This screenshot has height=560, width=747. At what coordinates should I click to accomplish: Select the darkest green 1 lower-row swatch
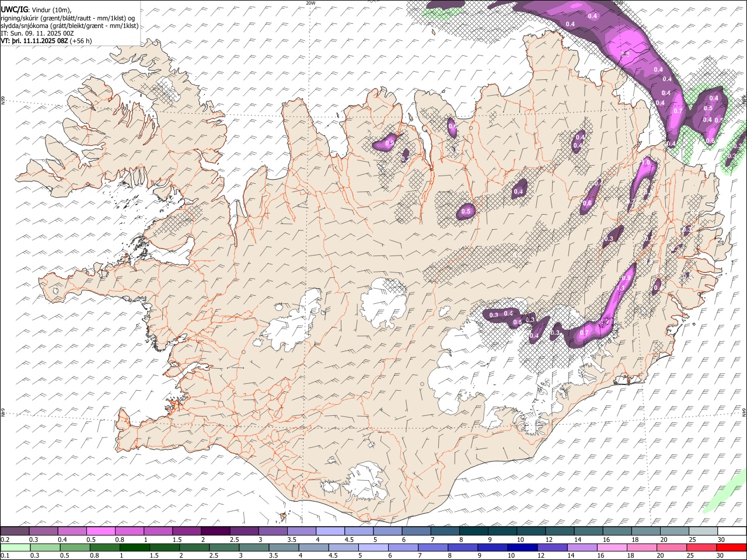point(134,547)
